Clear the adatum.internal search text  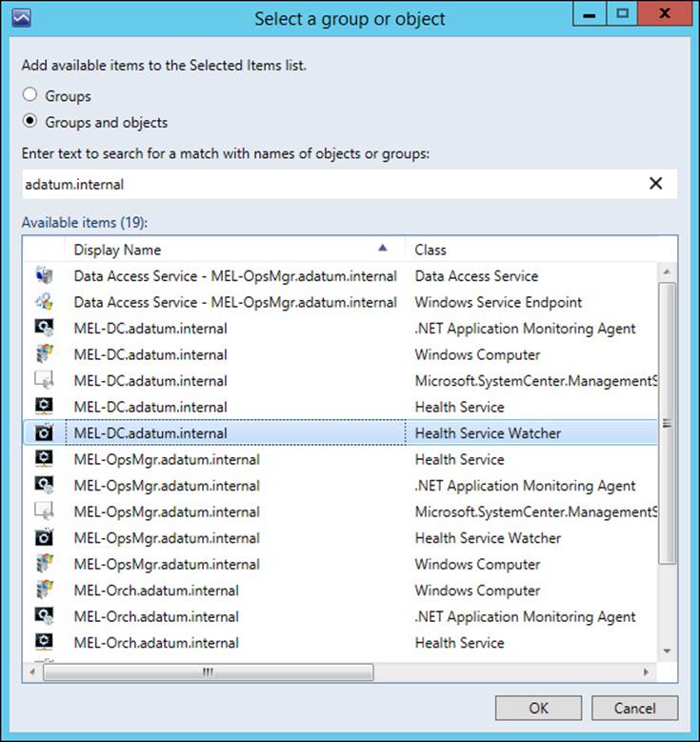(655, 184)
